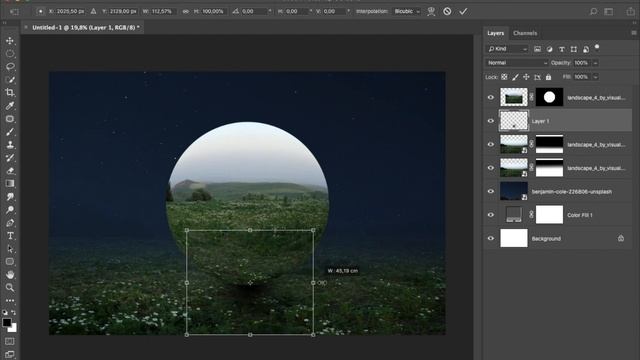Select the Layer 1 thumbnail
Screen dimensions: 640x360
coord(513,121)
